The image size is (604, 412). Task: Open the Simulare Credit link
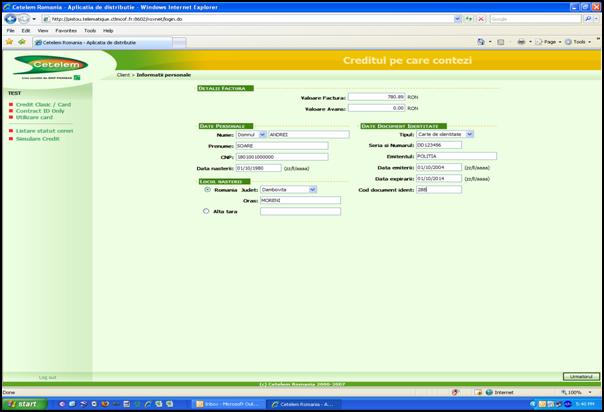click(x=38, y=139)
